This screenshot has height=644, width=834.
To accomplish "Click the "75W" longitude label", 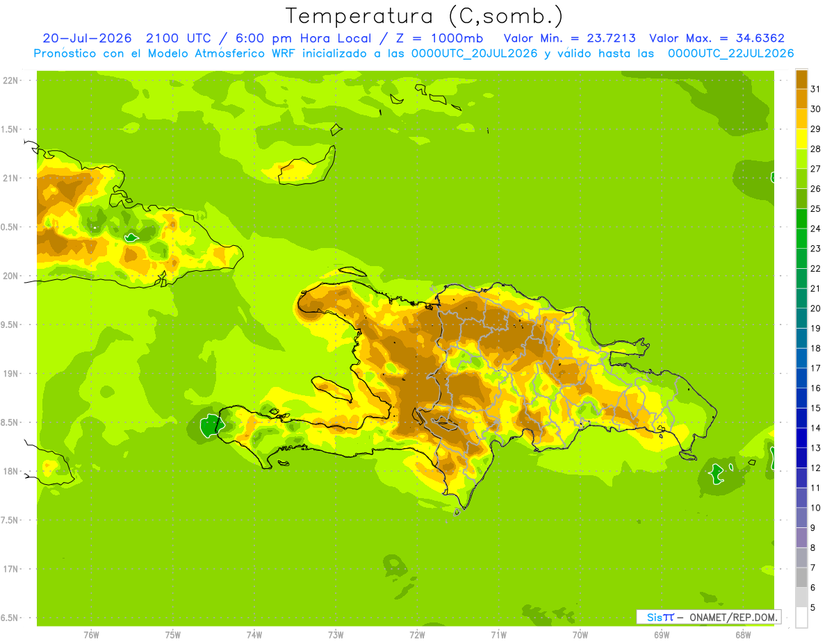I will coord(173,635).
